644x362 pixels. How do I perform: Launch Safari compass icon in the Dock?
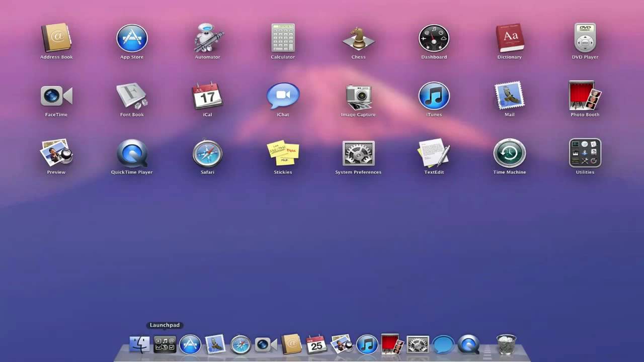click(240, 344)
